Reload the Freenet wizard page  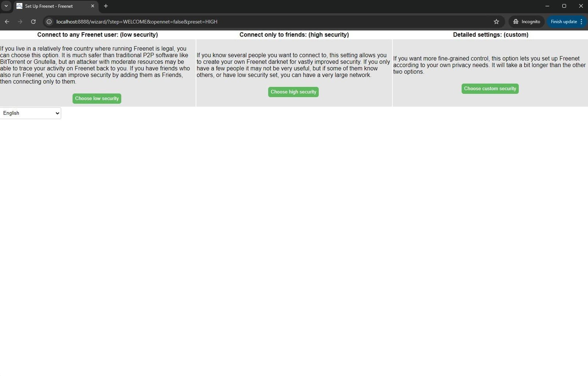coord(33,22)
